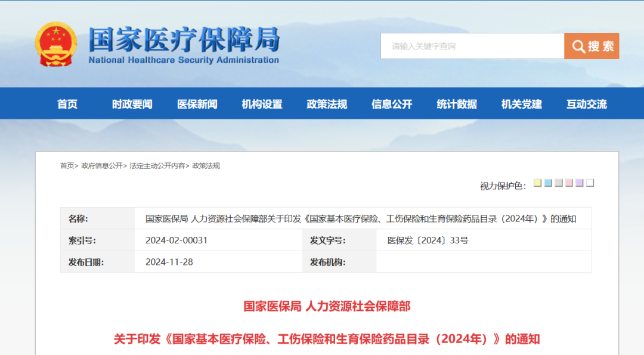Select the blue eye-protection color swatch

click(x=548, y=183)
